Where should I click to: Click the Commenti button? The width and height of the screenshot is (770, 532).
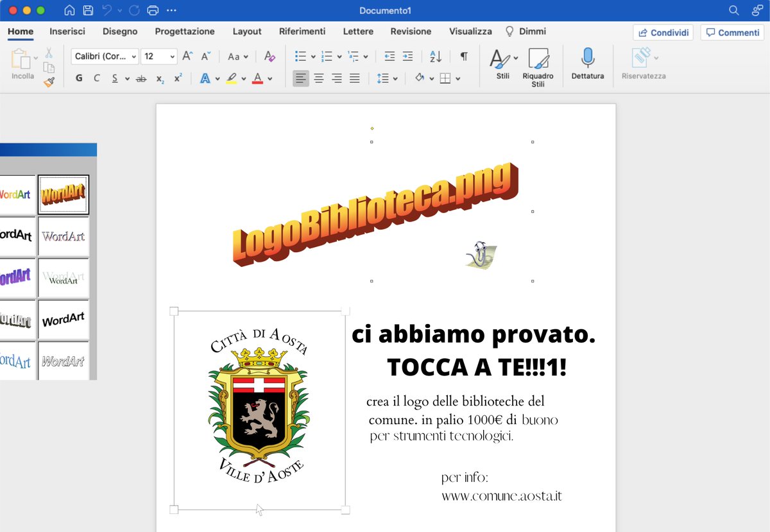click(732, 32)
